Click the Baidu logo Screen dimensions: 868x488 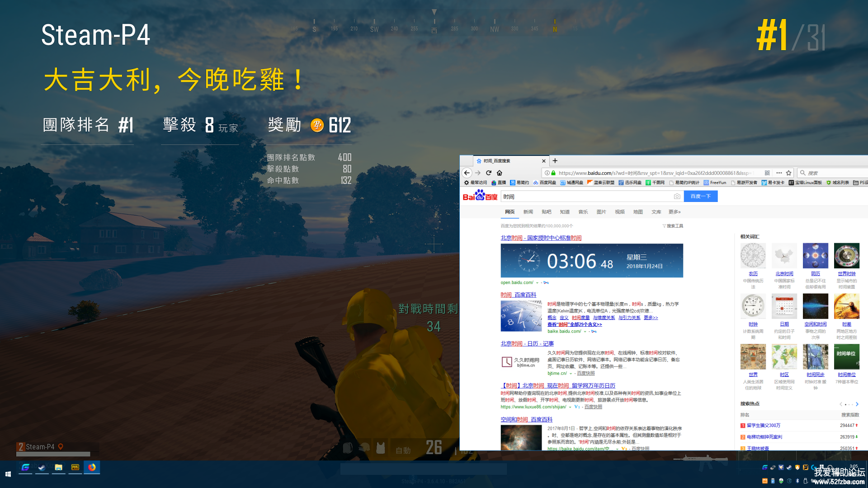(x=480, y=196)
